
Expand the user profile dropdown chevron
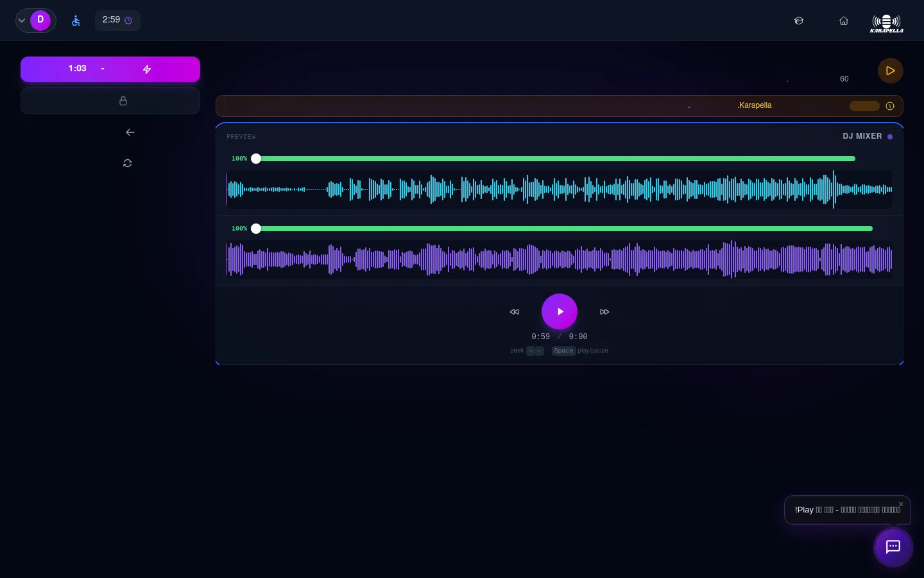[x=22, y=21]
